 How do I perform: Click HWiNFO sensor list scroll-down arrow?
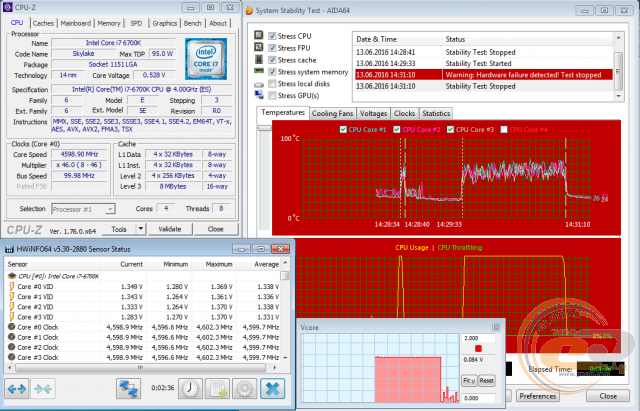coord(285,358)
